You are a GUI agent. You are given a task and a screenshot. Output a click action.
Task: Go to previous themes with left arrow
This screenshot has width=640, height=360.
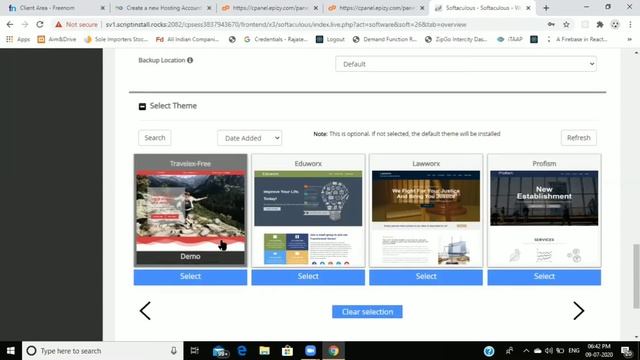pyautogui.click(x=145, y=311)
